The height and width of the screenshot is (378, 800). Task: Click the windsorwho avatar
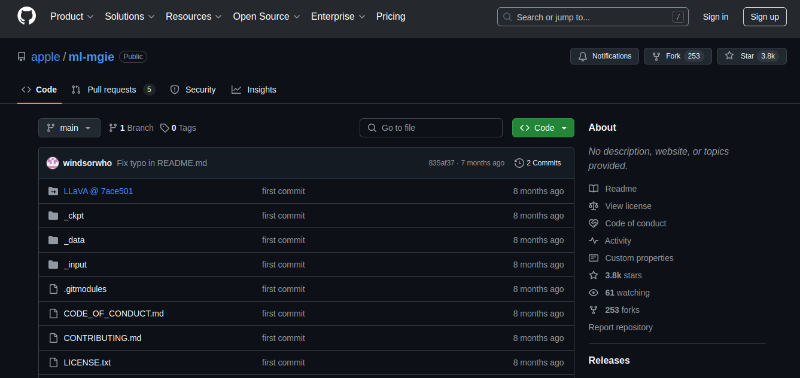tap(53, 163)
